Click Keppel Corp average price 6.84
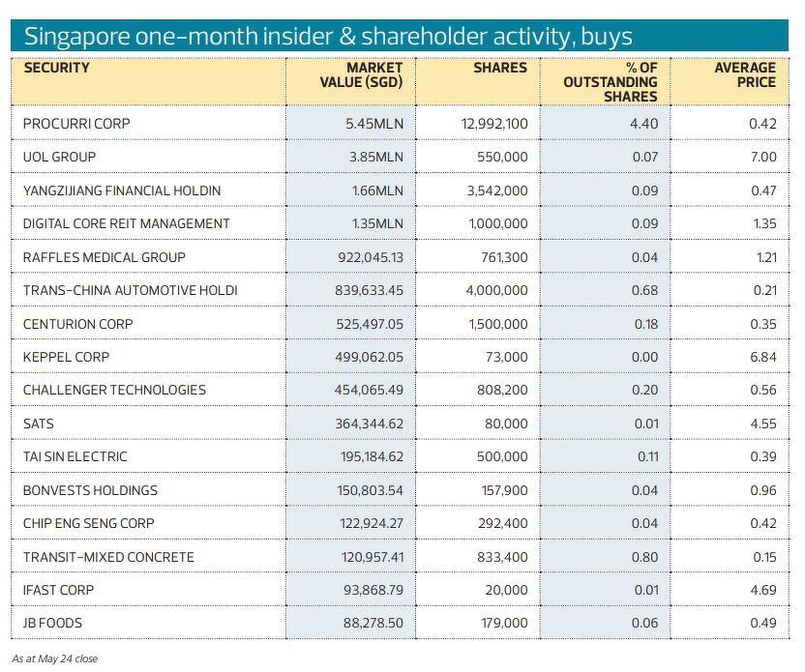This screenshot has height=672, width=805. click(x=762, y=358)
